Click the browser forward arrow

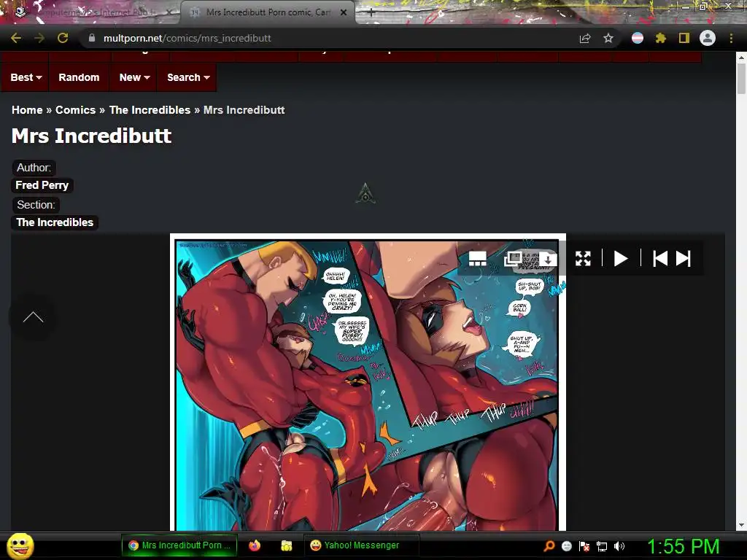point(39,38)
